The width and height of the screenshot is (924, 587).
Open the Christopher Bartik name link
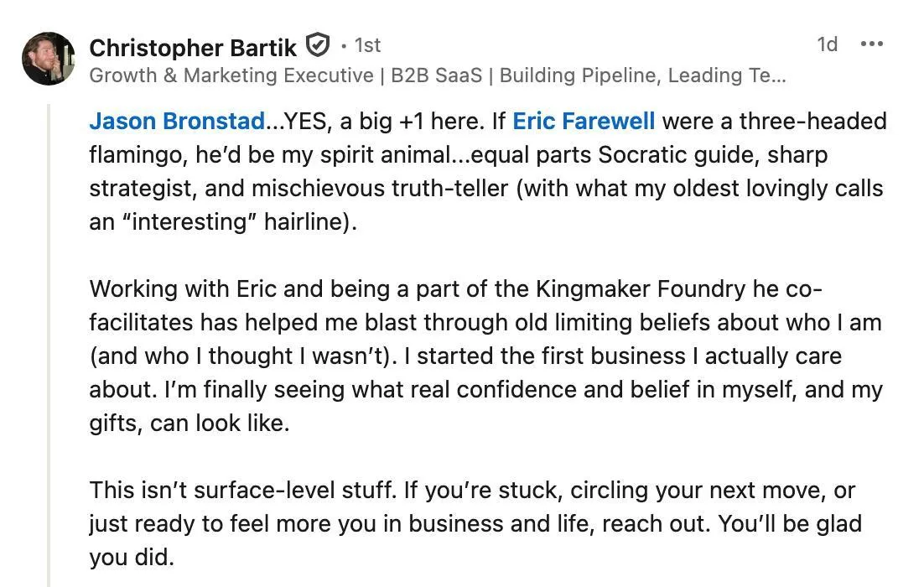pyautogui.click(x=193, y=48)
